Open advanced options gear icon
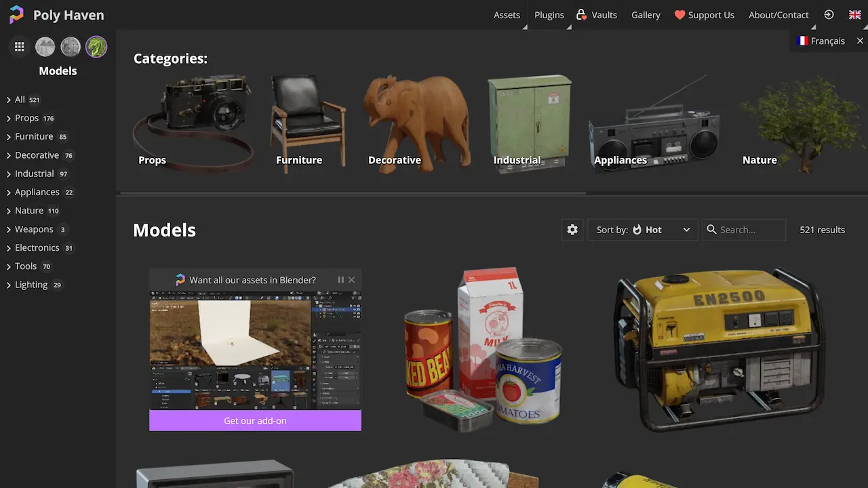This screenshot has height=488, width=868. pos(572,230)
